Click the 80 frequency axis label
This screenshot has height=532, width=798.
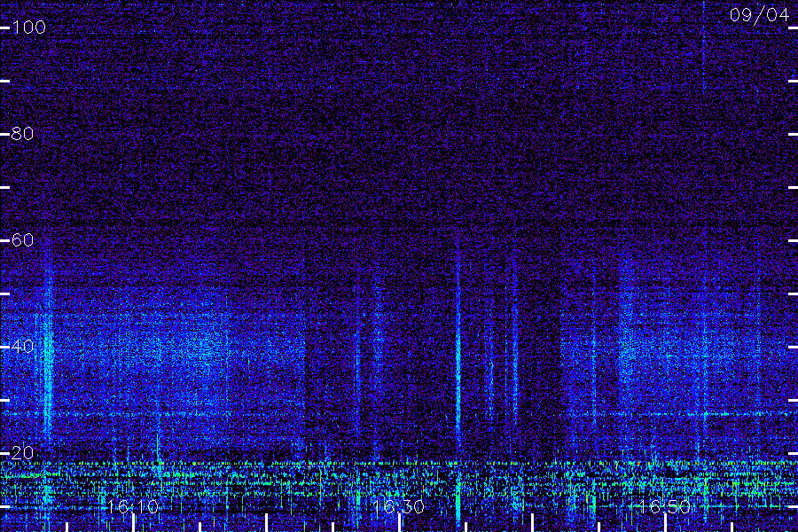coord(22,133)
